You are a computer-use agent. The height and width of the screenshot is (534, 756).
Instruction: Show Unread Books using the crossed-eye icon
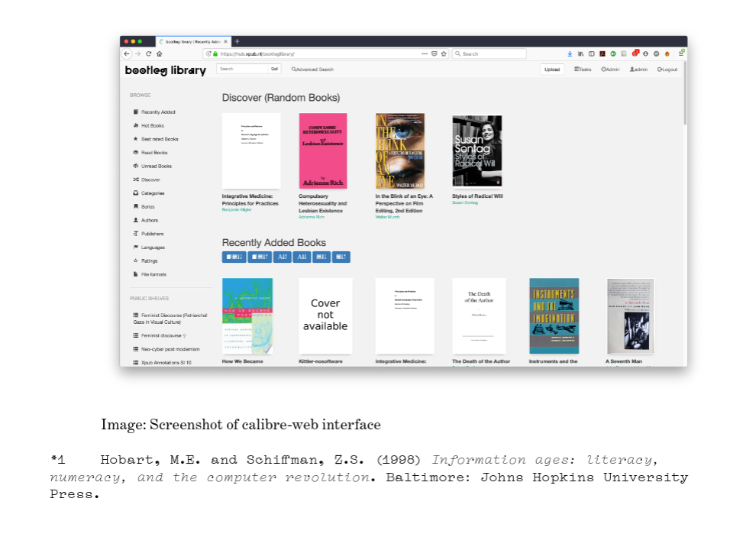[136, 166]
